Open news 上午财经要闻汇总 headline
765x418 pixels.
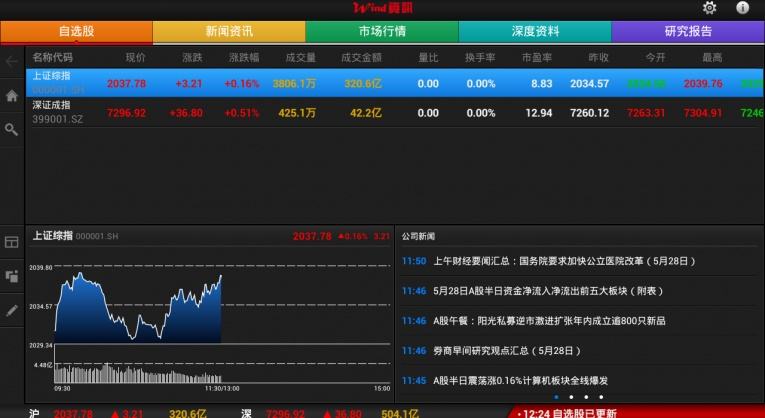coord(563,261)
